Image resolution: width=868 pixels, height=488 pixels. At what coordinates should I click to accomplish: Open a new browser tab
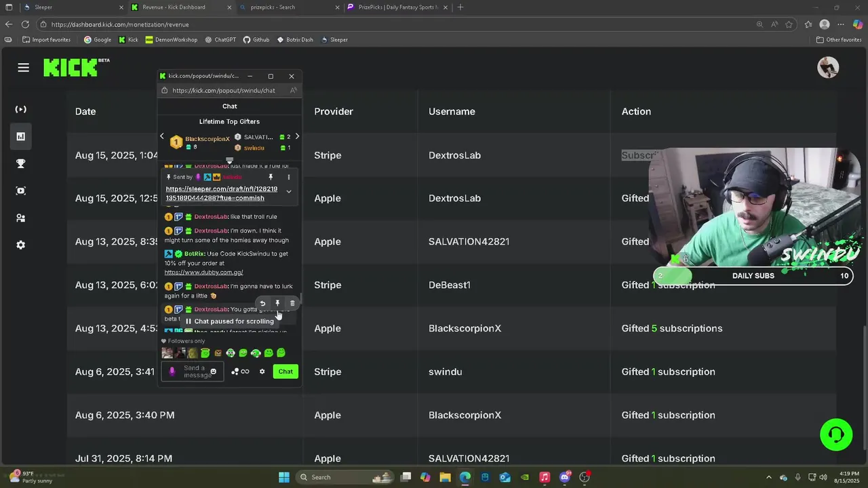pos(460,7)
